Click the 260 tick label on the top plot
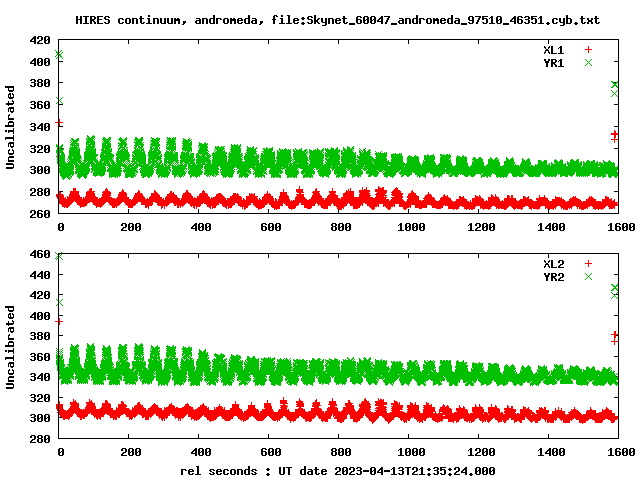The height and width of the screenshot is (480, 640). (x=40, y=214)
